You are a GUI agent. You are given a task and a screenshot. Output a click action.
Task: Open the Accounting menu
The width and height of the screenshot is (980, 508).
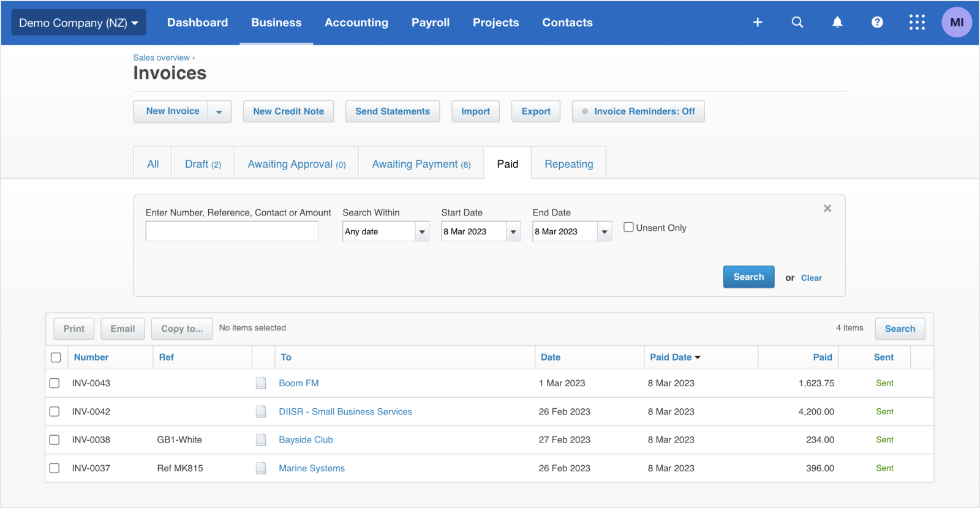[356, 23]
